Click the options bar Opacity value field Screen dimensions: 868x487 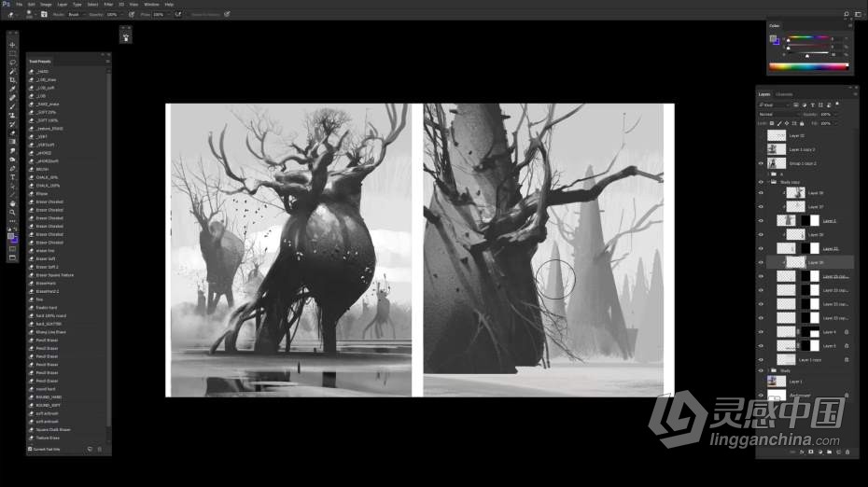[113, 14]
